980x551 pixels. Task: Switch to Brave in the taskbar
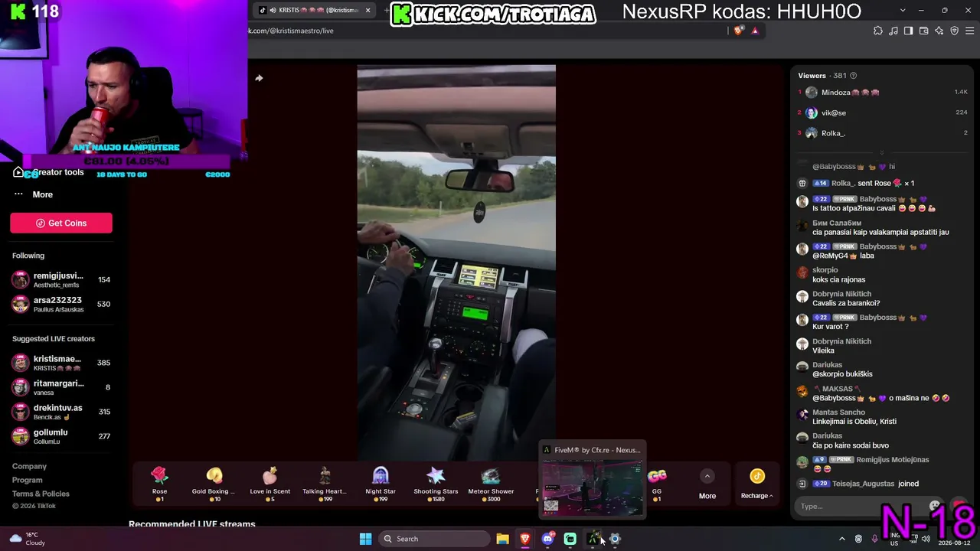[x=524, y=539]
